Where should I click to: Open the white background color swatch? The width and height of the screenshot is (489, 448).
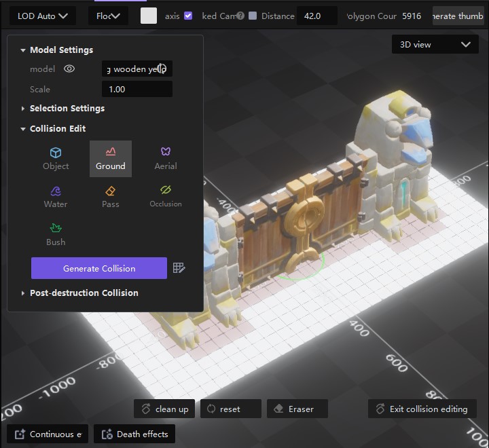click(149, 16)
